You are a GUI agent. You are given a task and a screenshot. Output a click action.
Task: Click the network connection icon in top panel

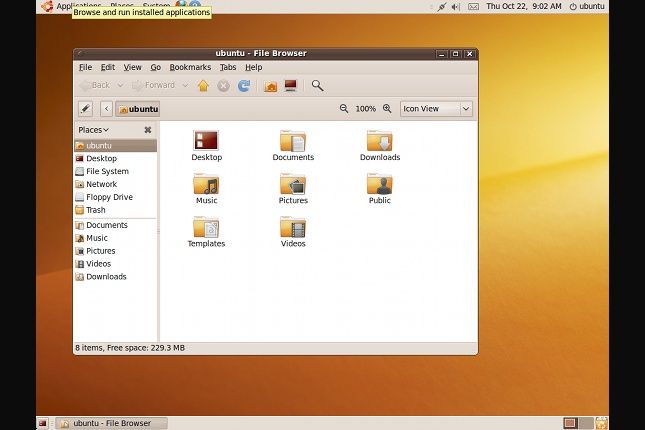point(442,7)
